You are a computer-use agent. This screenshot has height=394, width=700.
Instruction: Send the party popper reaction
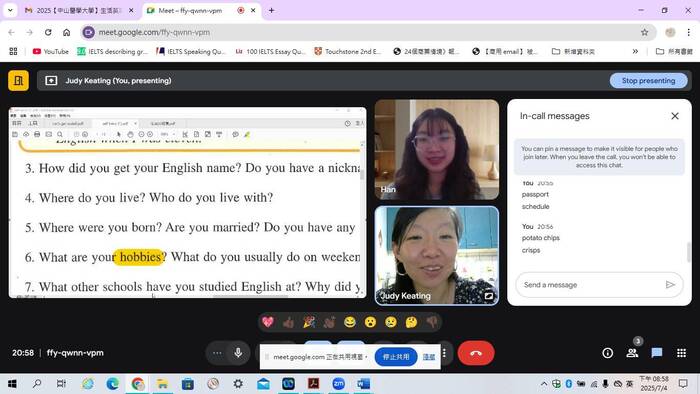[x=309, y=322]
